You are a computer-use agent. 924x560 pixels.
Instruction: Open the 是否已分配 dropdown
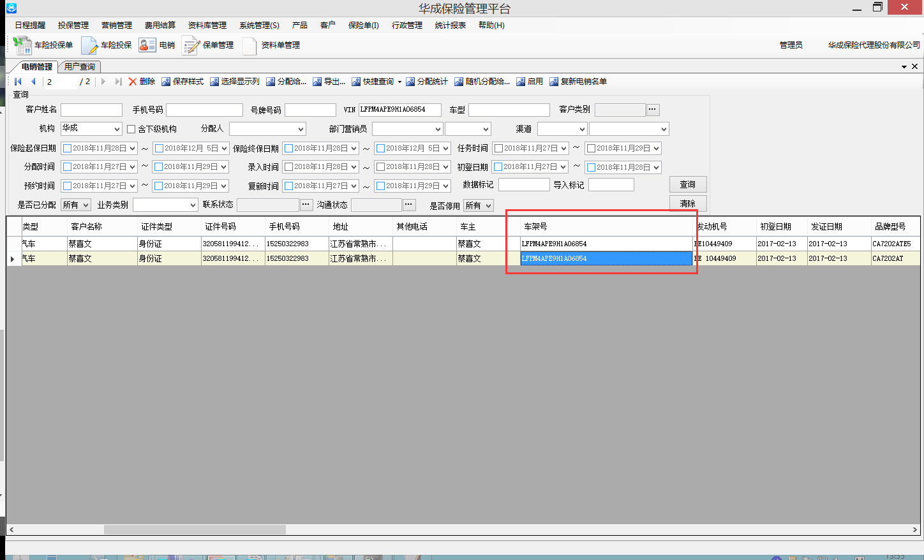[x=86, y=205]
